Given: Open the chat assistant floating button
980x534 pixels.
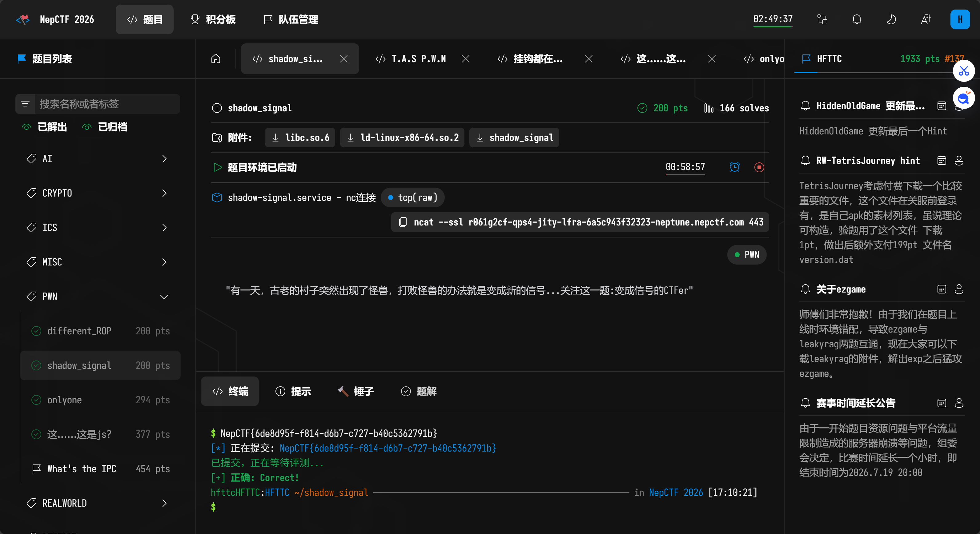Looking at the screenshot, I should (x=964, y=98).
